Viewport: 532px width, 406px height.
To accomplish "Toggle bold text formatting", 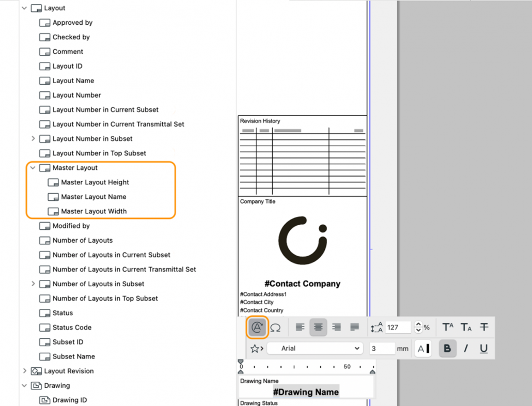I will click(x=447, y=348).
